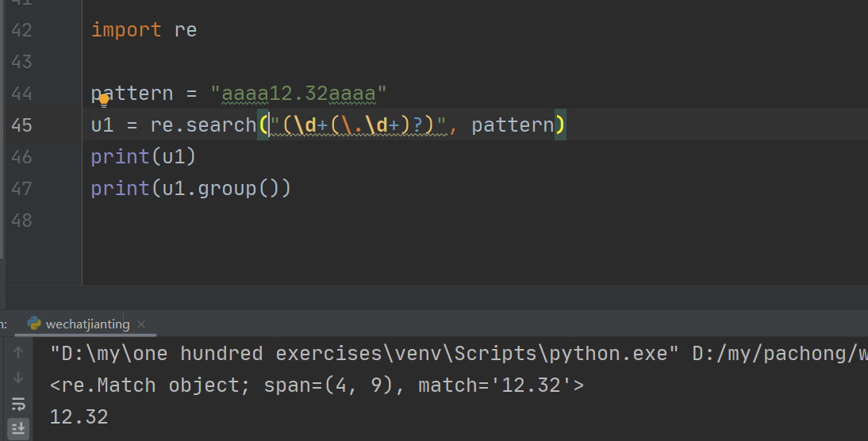Place cursor on the import keyword
Image resolution: width=868 pixels, height=441 pixels.
(126, 30)
